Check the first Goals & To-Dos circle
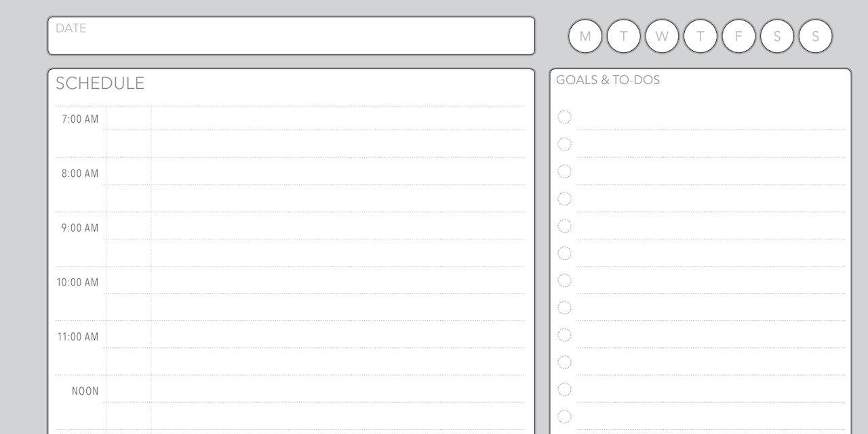The image size is (868, 434). [x=564, y=117]
